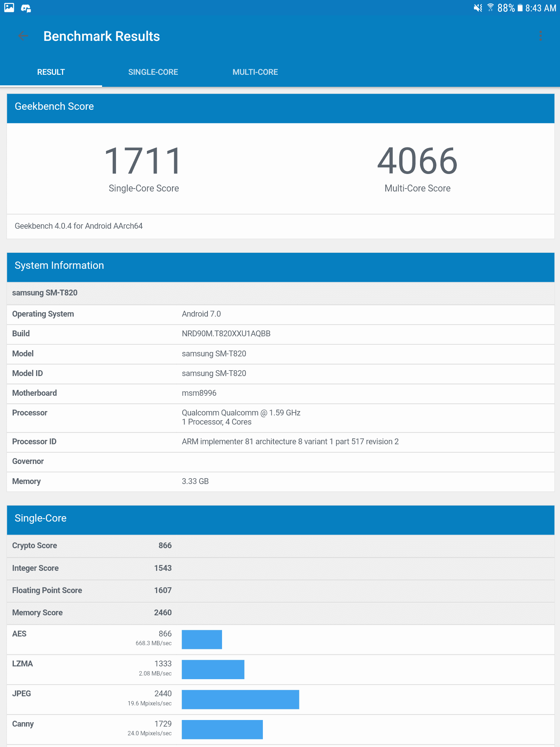
Task: Tap the muted sound status icon
Action: [478, 8]
